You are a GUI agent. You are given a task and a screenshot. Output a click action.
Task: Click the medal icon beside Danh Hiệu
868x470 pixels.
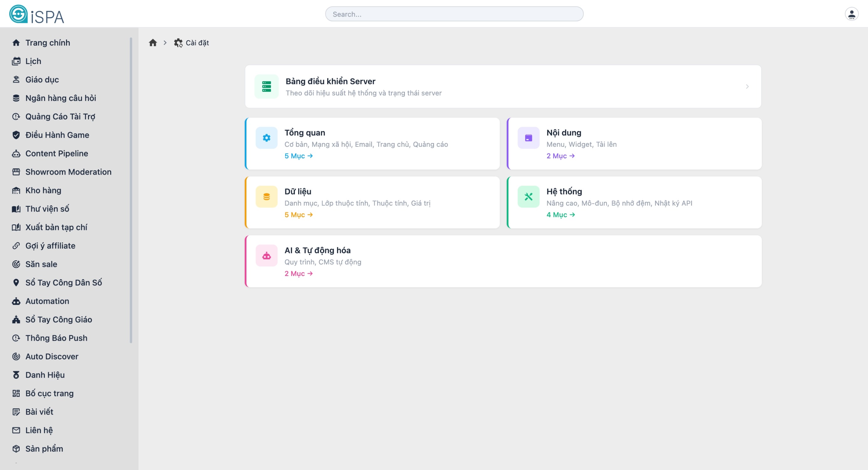pos(16,375)
